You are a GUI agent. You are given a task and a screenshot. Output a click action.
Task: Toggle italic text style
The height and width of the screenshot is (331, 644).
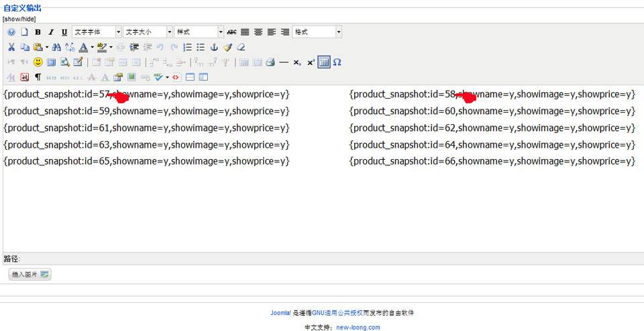(x=51, y=32)
